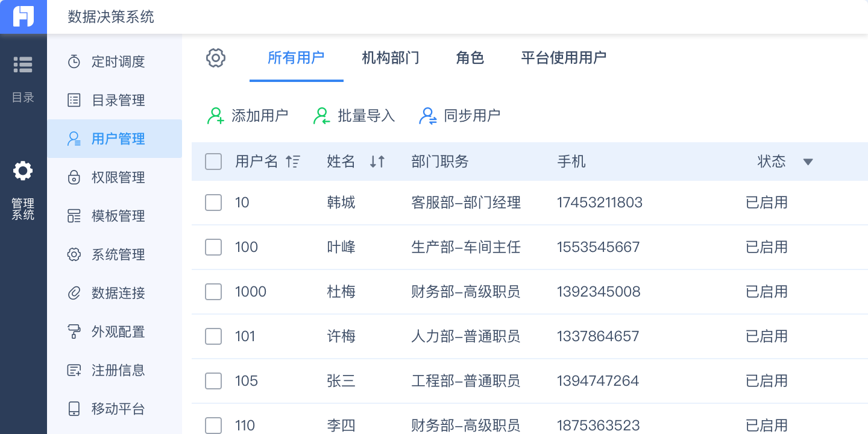The image size is (868, 434).
Task: Tick the checkbox next to user 张三
Action: (x=213, y=381)
